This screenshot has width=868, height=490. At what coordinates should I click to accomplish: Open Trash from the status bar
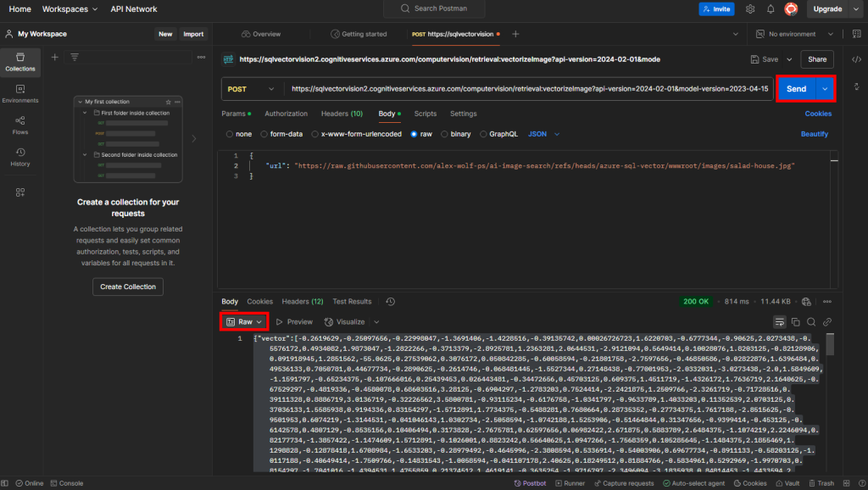(821, 483)
